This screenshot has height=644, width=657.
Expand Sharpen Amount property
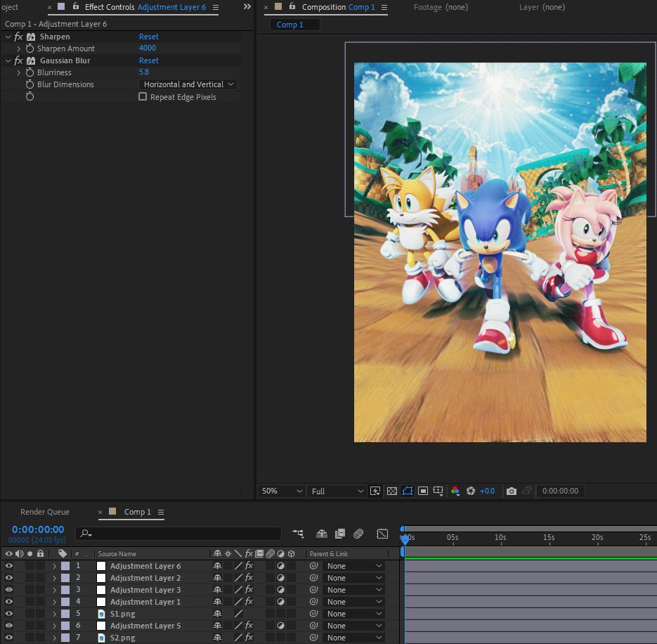[18, 49]
